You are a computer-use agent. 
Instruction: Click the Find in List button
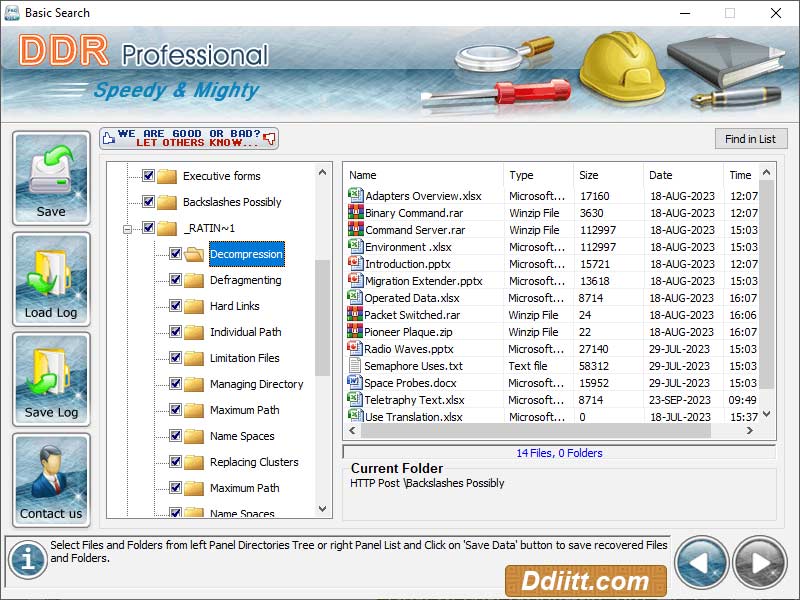click(x=751, y=138)
